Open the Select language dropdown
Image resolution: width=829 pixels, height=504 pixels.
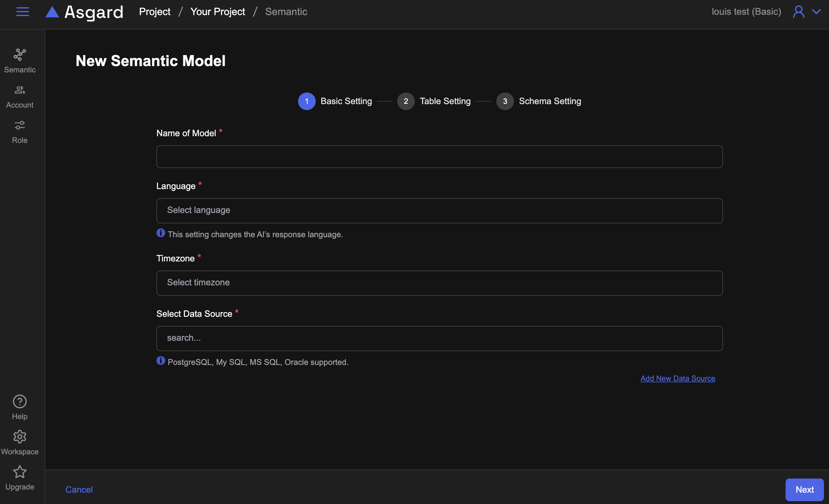point(439,210)
